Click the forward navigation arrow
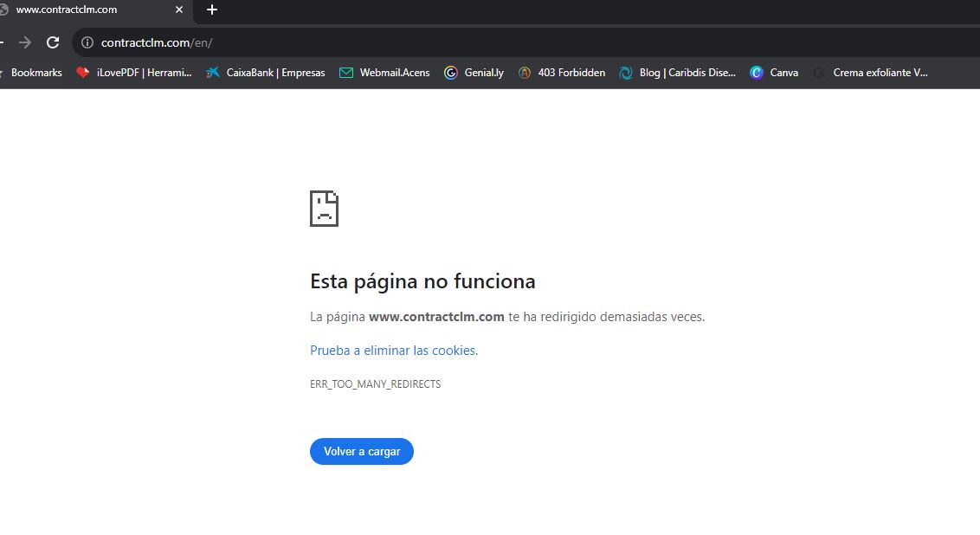980x535 pixels. coord(25,42)
